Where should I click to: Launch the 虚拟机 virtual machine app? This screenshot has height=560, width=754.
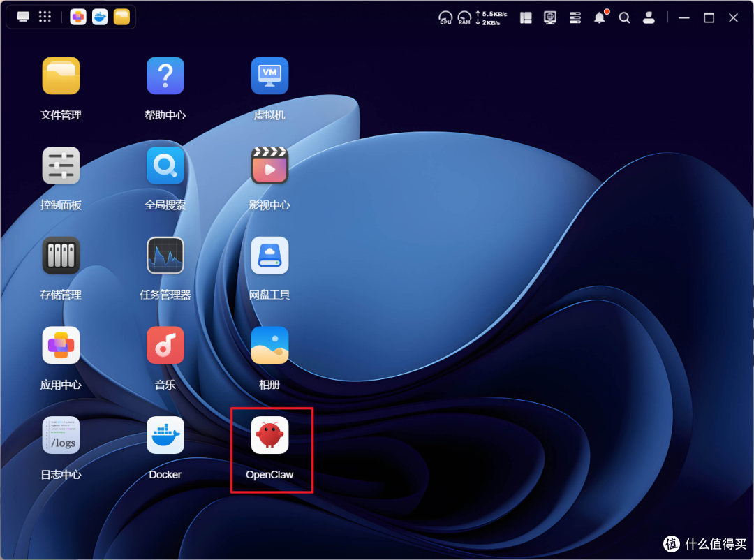[269, 75]
